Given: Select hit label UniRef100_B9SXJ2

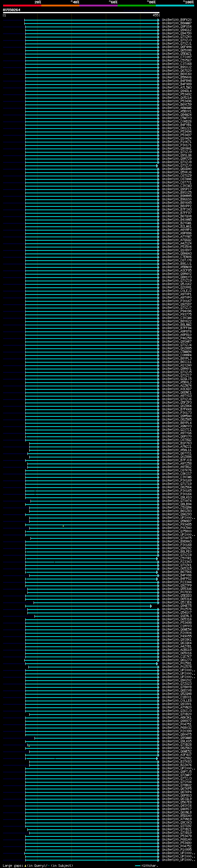Looking at the screenshot, I should 177,67.
